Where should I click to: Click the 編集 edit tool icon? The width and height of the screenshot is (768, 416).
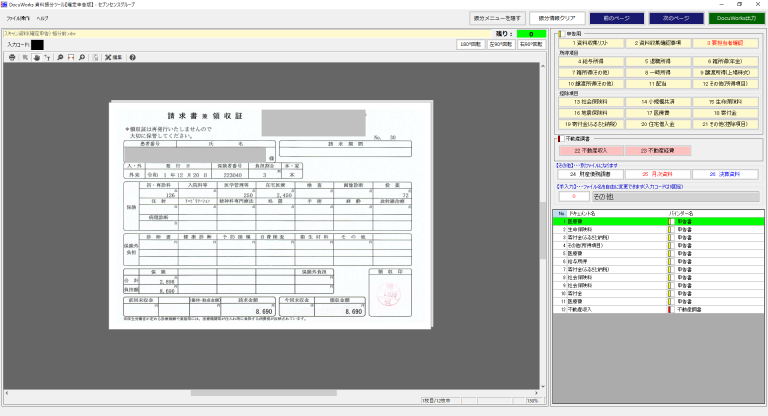tap(114, 57)
